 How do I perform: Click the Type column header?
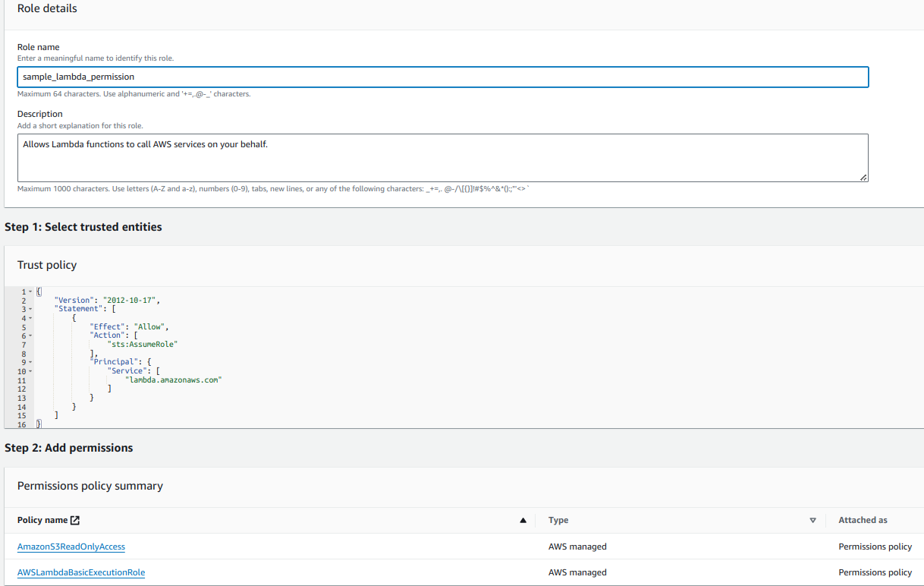[x=558, y=520]
